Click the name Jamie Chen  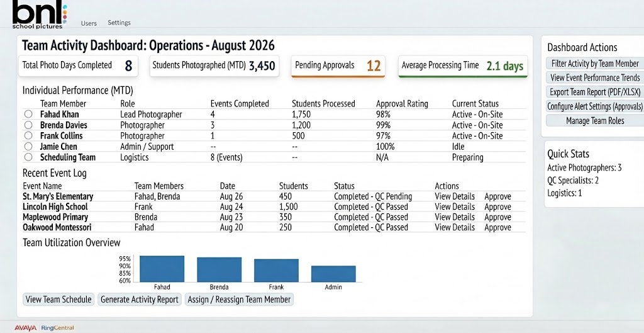tap(58, 146)
